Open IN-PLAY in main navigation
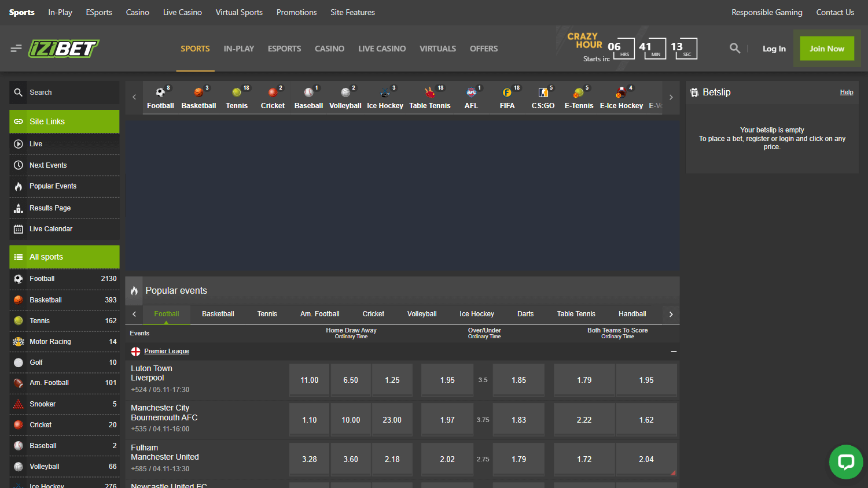868x488 pixels. pos(239,49)
